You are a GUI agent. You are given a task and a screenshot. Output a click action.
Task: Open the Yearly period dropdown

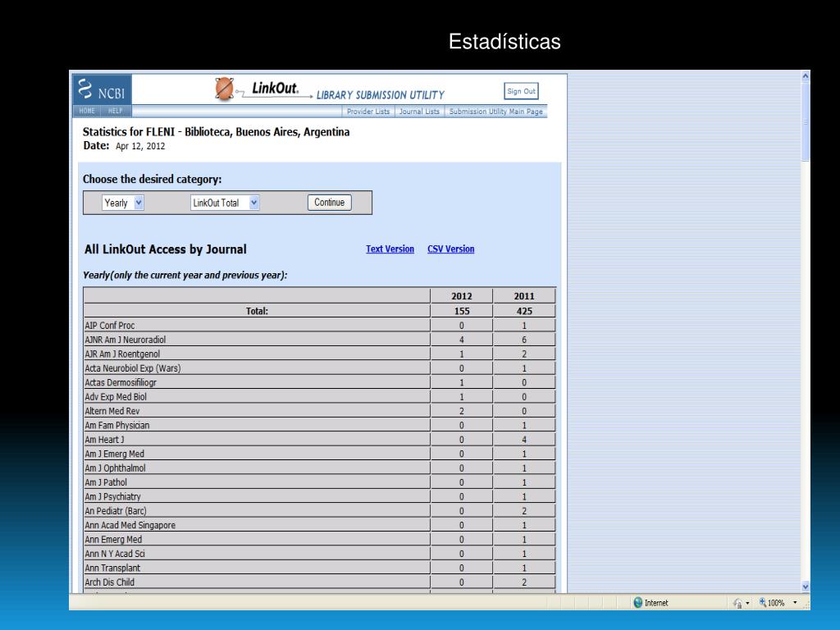[x=123, y=203]
